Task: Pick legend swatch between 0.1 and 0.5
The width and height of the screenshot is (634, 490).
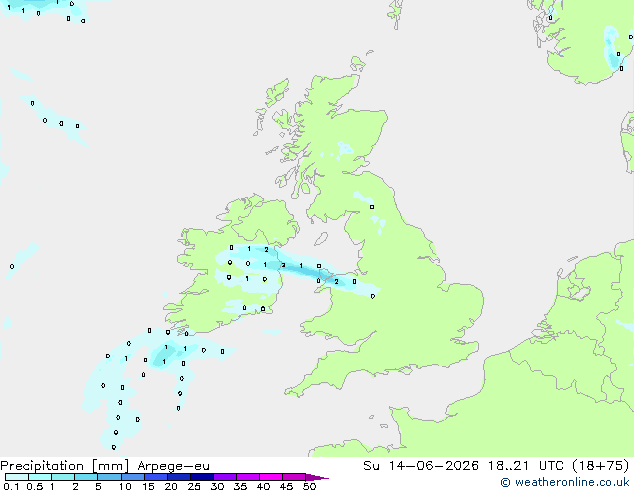Action: (17, 477)
